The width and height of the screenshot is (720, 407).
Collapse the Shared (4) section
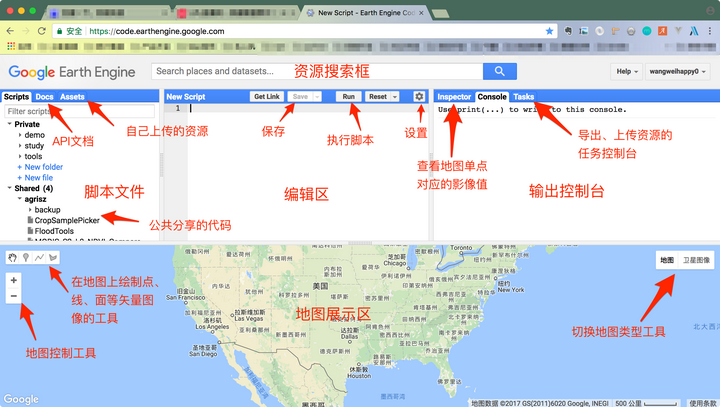(x=9, y=188)
